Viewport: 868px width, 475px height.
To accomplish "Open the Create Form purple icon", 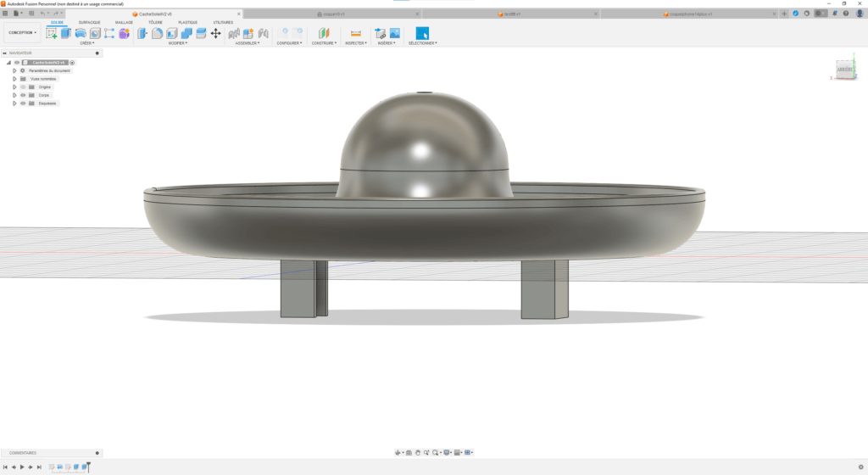I will tap(124, 34).
